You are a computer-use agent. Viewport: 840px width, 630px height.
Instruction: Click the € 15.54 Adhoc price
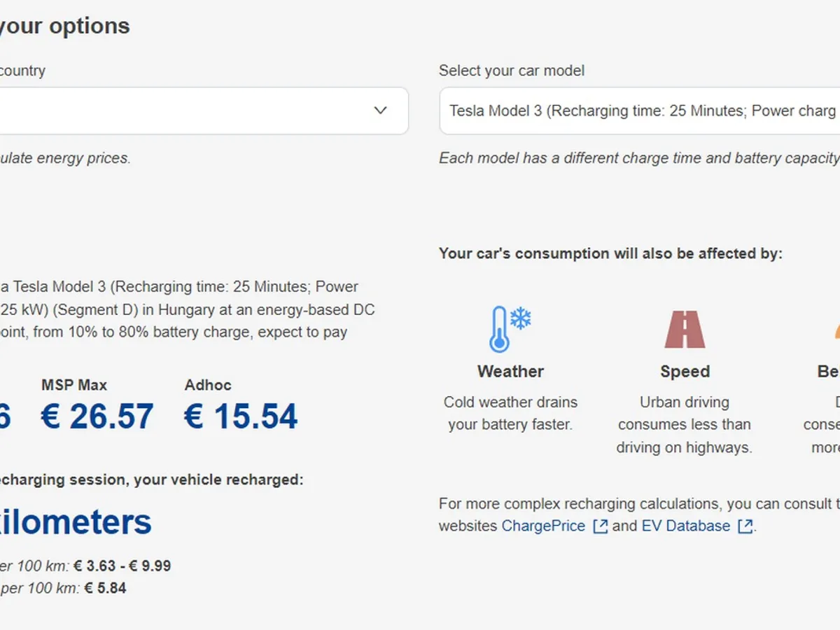click(x=241, y=416)
